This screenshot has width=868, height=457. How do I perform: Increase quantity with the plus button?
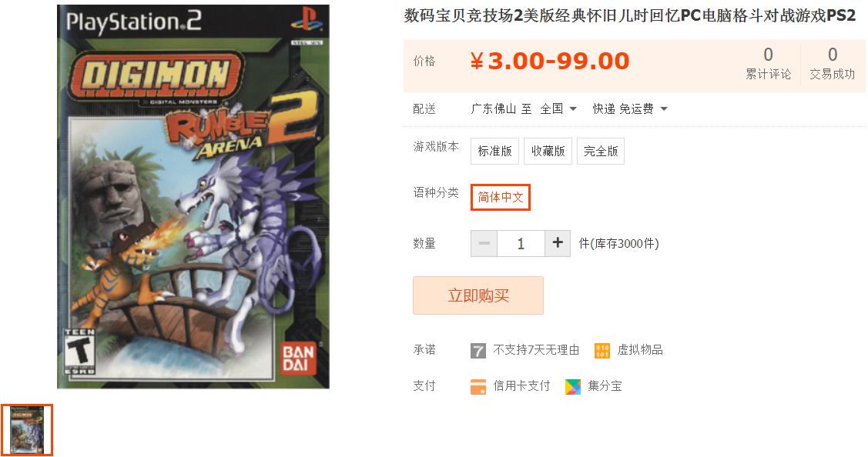click(558, 243)
